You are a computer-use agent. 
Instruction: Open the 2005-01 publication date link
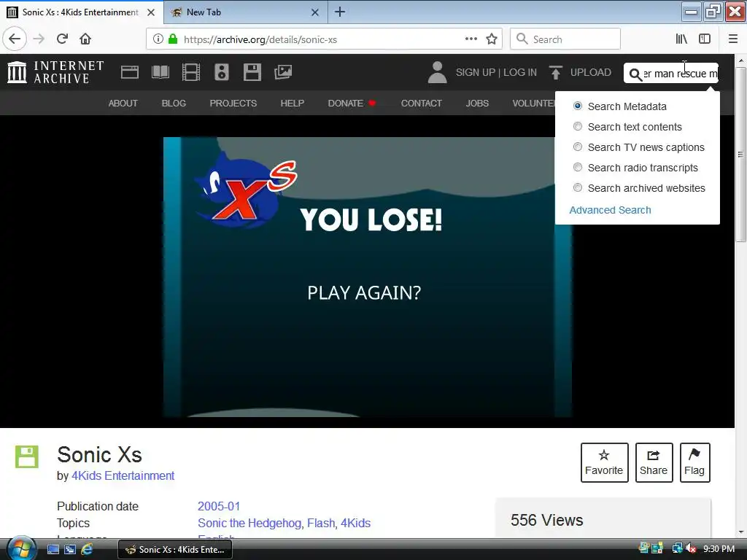pyautogui.click(x=219, y=506)
